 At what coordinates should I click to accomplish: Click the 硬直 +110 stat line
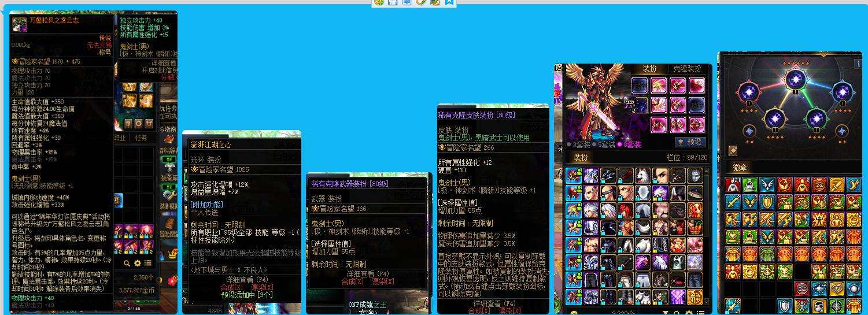pyautogui.click(x=452, y=170)
